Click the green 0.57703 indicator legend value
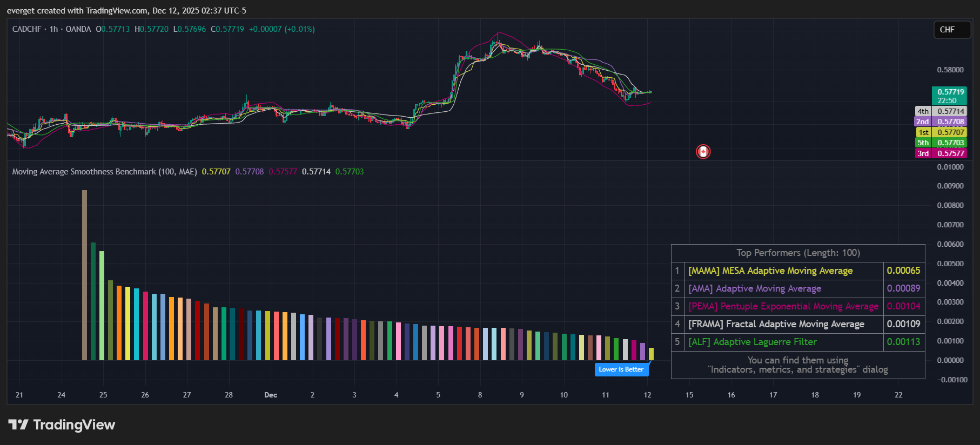Screen dimensions: 980x445 [350, 172]
